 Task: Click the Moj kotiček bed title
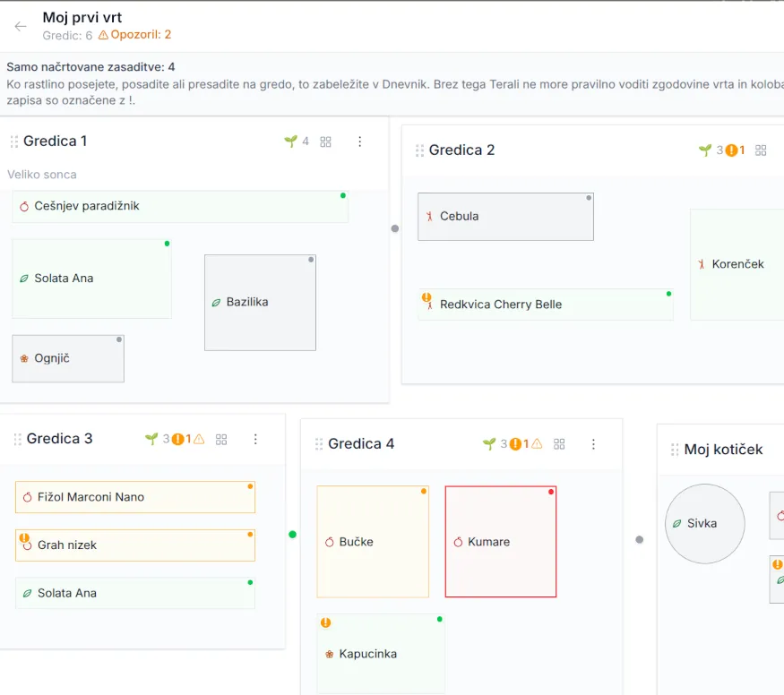tap(723, 450)
